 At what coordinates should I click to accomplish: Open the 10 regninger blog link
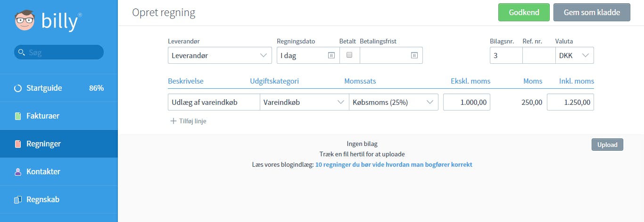pyautogui.click(x=394, y=165)
